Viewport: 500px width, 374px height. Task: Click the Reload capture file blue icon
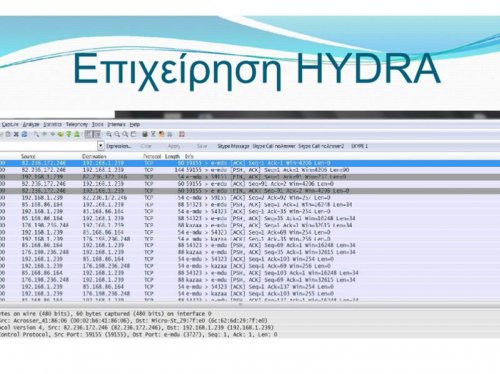[24, 134]
